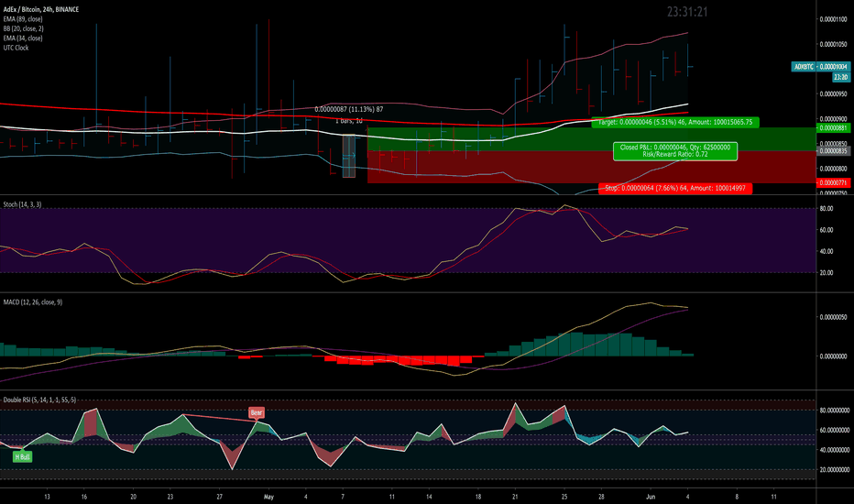Click the May label on the date axis
Image resolution: width=854 pixels, height=504 pixels.
coord(268,497)
